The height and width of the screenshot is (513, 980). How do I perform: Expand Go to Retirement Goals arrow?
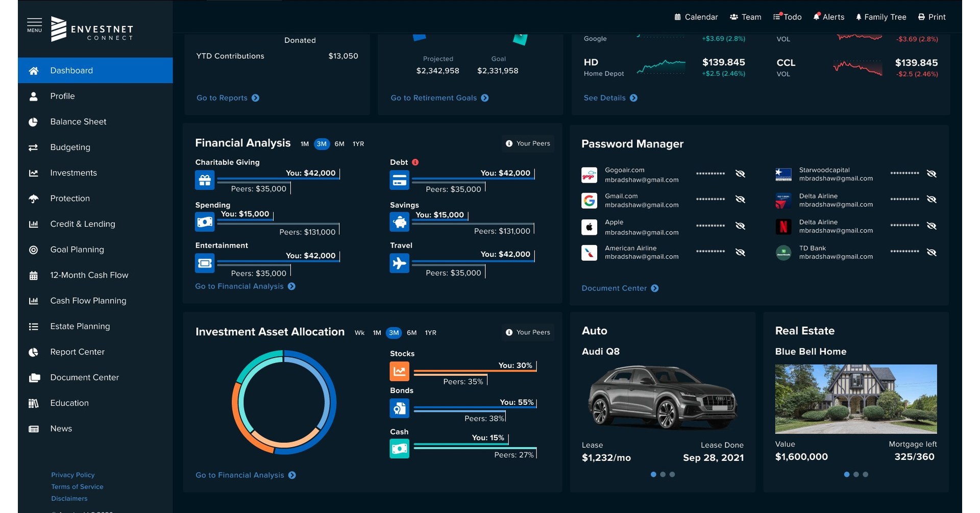coord(485,98)
